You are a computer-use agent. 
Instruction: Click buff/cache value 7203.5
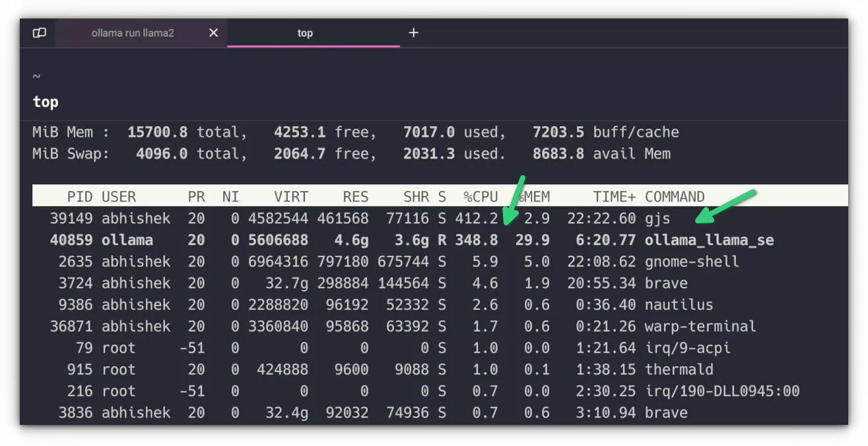click(x=558, y=132)
